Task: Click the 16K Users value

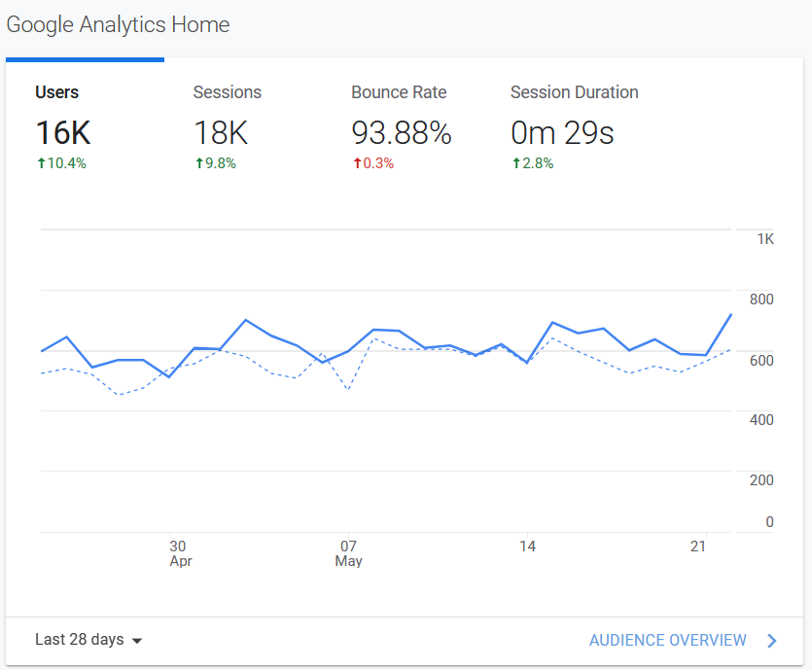Action: point(62,133)
